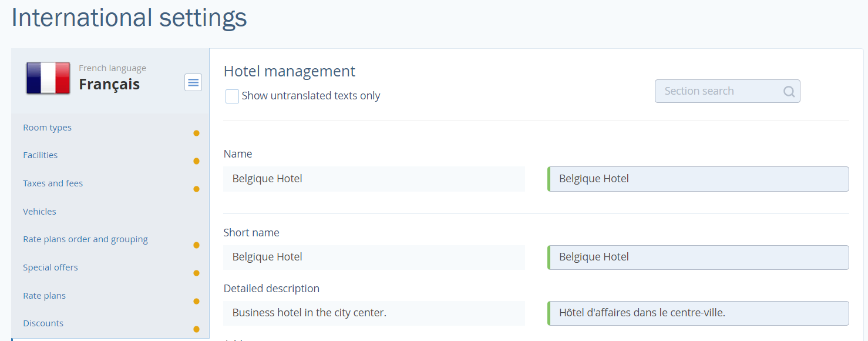The width and height of the screenshot is (868, 341).
Task: Click orange status dot beside Taxes and fees
Action: (x=196, y=189)
